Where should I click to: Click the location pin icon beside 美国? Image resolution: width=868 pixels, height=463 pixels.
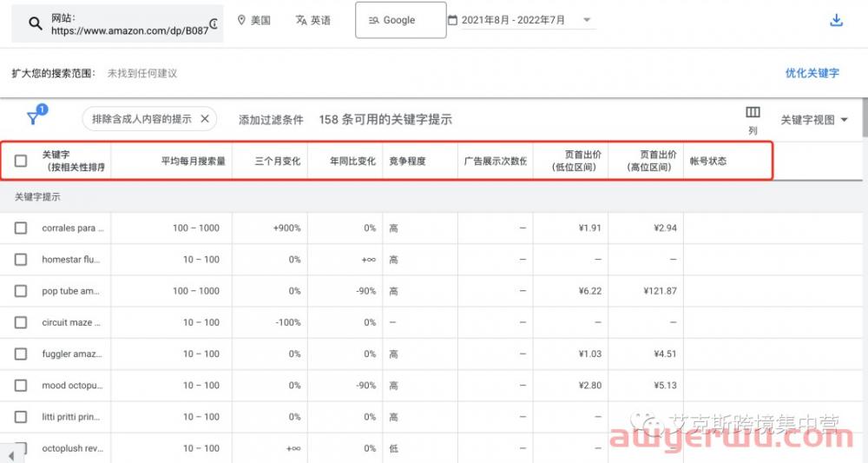(x=241, y=20)
